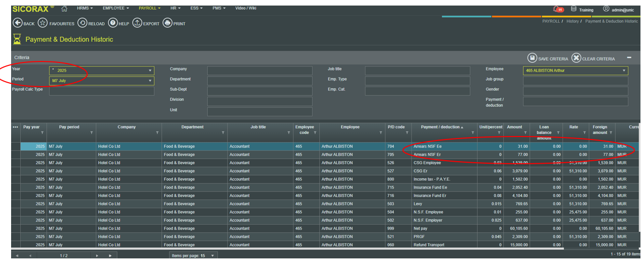Image resolution: width=644 pixels, height=273 pixels.
Task: Select the Levy row
Action: [x=325, y=204]
